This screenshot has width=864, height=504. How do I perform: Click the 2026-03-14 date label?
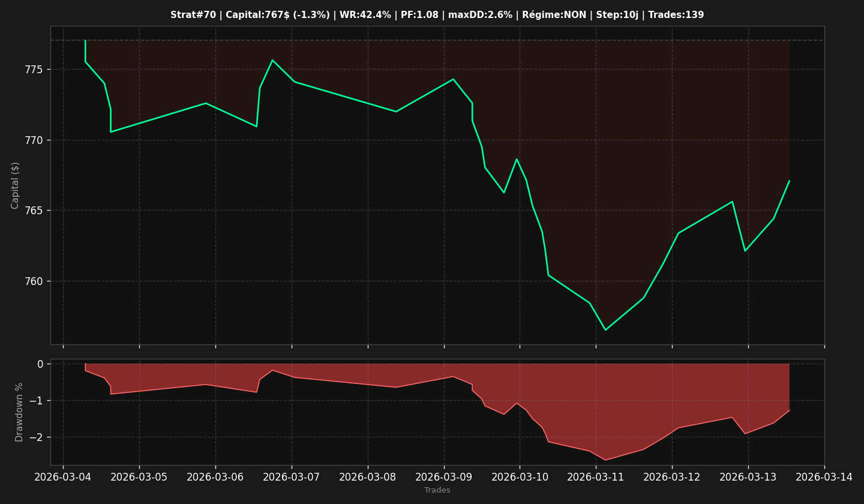coord(824,477)
